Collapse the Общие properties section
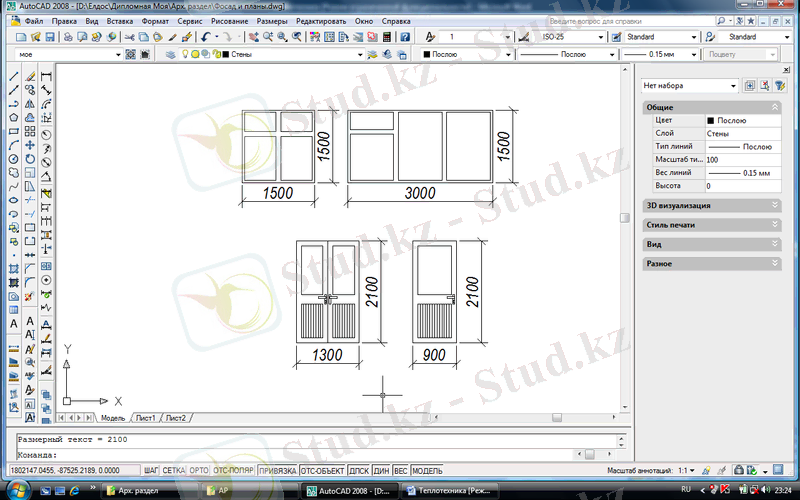The height and width of the screenshot is (500, 800). (774, 107)
